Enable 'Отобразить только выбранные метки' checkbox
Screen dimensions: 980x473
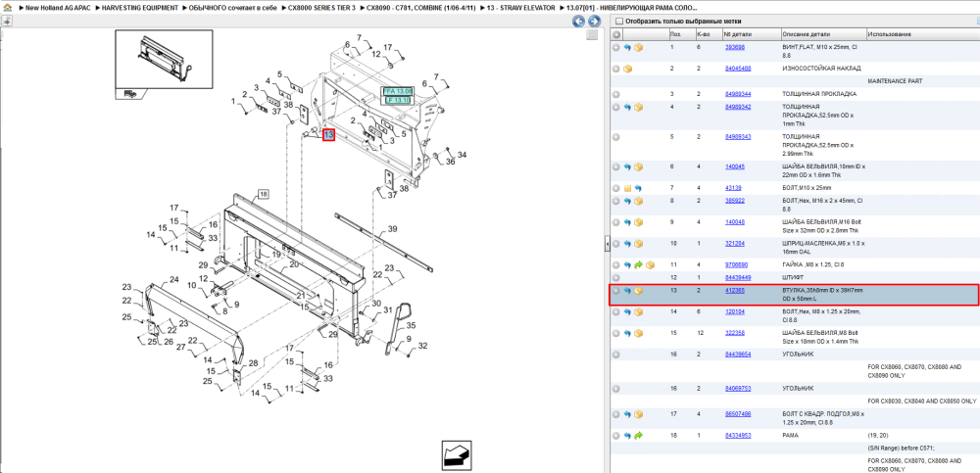[x=619, y=22]
